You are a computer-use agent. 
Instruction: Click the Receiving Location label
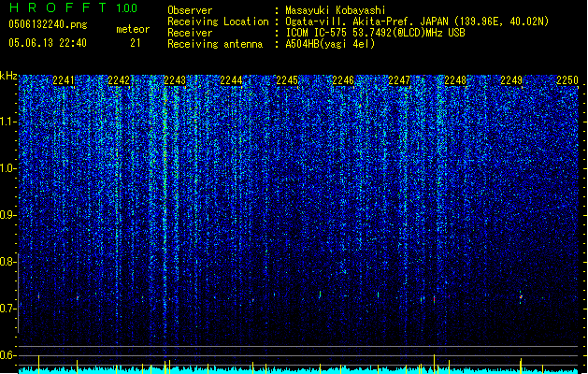pyautogui.click(x=218, y=22)
